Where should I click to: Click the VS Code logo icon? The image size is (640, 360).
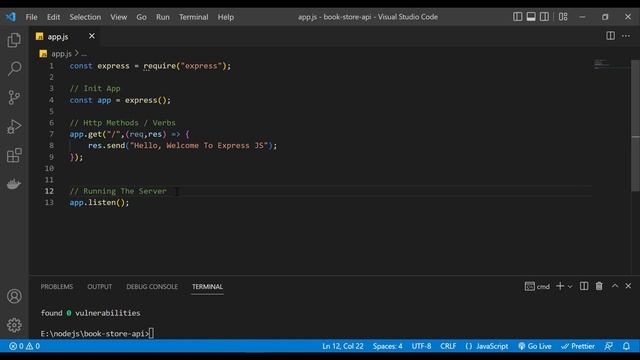11,17
